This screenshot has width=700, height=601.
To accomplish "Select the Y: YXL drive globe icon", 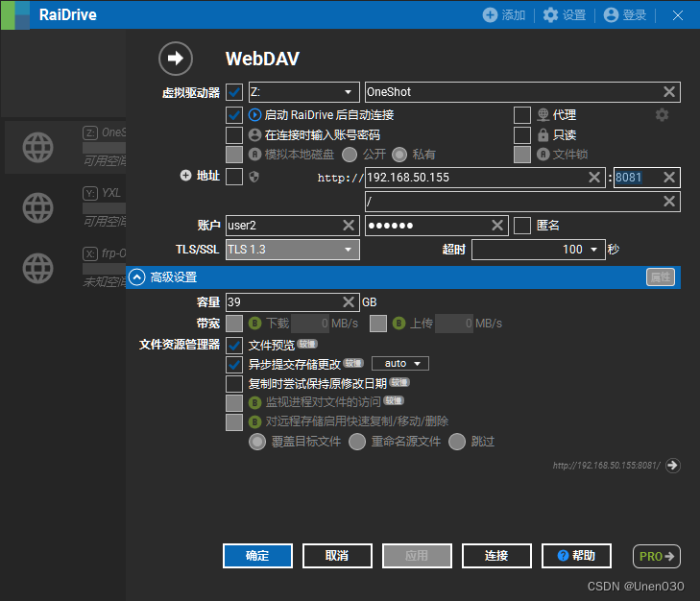I will [38, 207].
